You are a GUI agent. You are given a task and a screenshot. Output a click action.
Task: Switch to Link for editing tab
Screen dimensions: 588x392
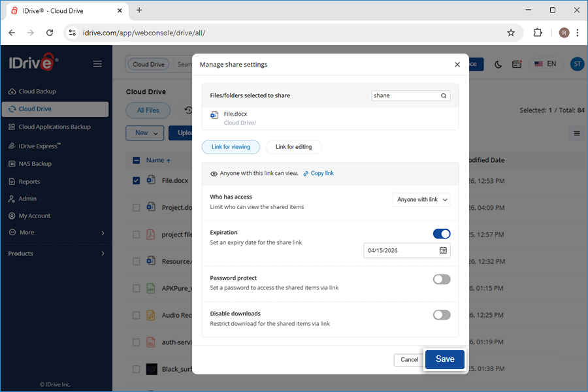pos(293,146)
